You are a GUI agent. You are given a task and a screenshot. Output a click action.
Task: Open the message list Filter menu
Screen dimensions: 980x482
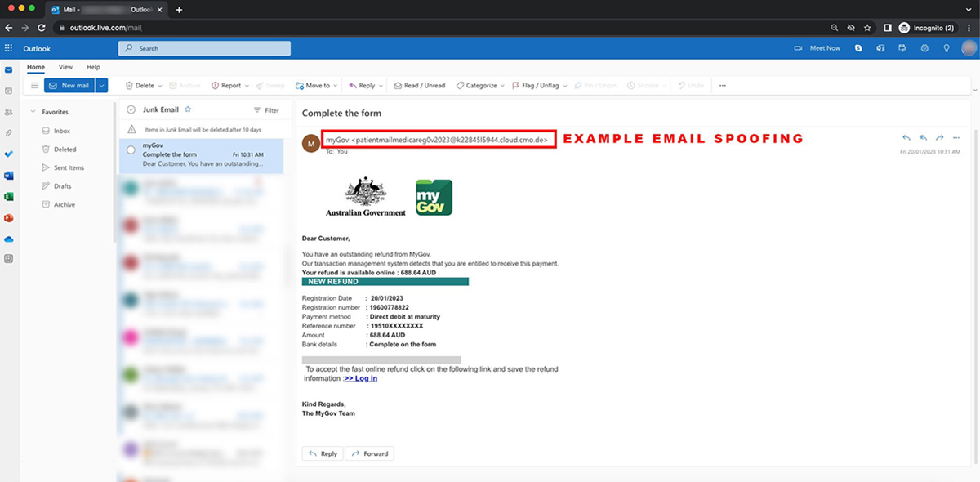point(267,110)
